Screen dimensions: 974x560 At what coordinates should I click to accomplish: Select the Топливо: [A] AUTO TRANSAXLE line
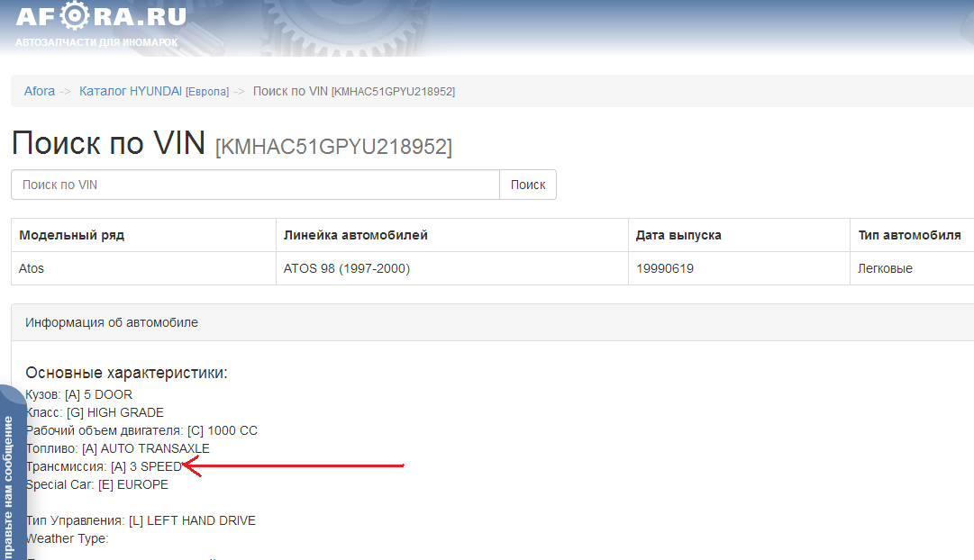click(117, 448)
